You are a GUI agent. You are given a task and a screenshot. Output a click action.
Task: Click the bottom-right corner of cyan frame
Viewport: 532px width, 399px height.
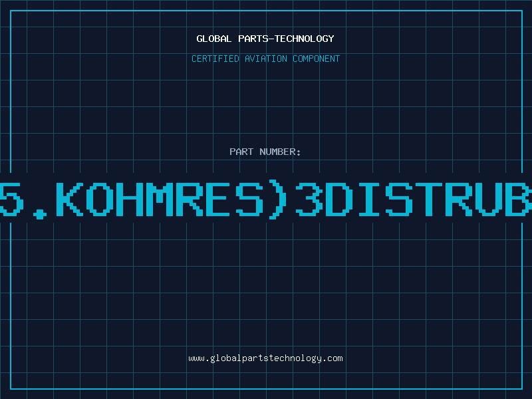(522, 389)
